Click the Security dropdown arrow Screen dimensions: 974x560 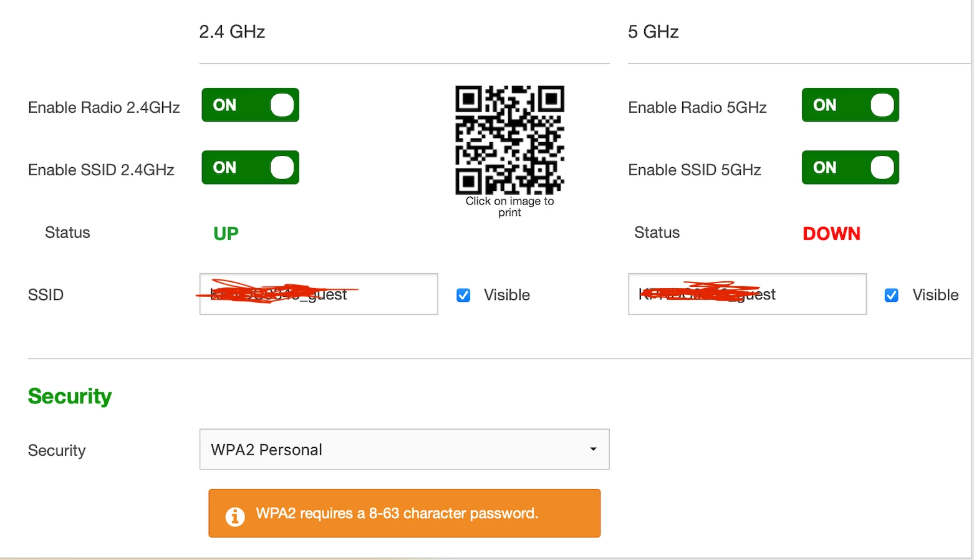(x=593, y=449)
